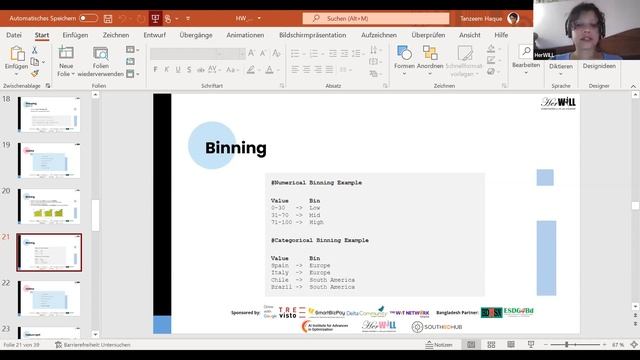This screenshot has height=360, width=640.
Task: Open Schriftart dialog launcher
Action: point(282,86)
